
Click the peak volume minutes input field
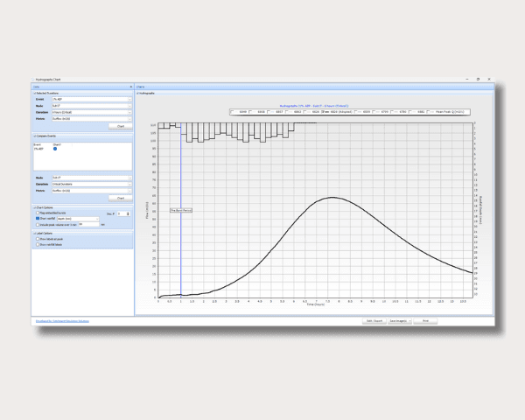pyautogui.click(x=88, y=224)
